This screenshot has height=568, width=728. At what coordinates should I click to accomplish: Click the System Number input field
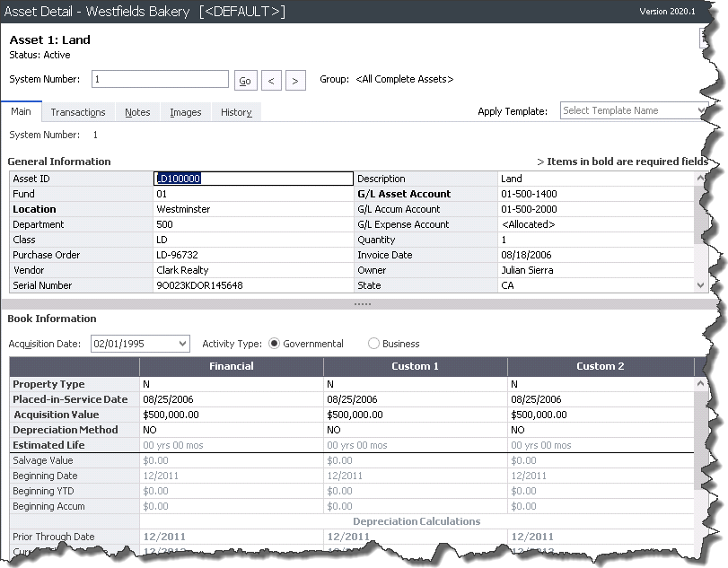tap(160, 80)
